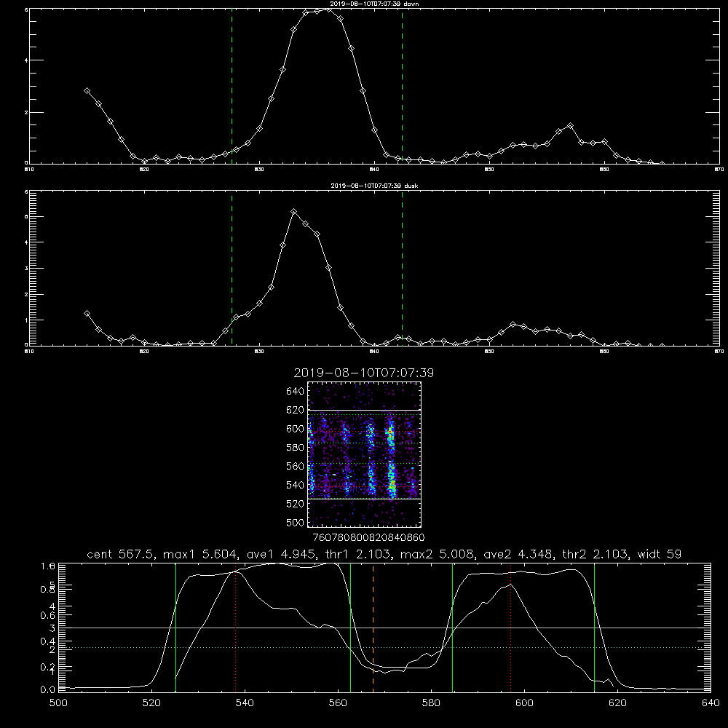Viewport: 728px width, 728px height.
Task: Click the 'ave2 4.348' value
Action: click(518, 554)
